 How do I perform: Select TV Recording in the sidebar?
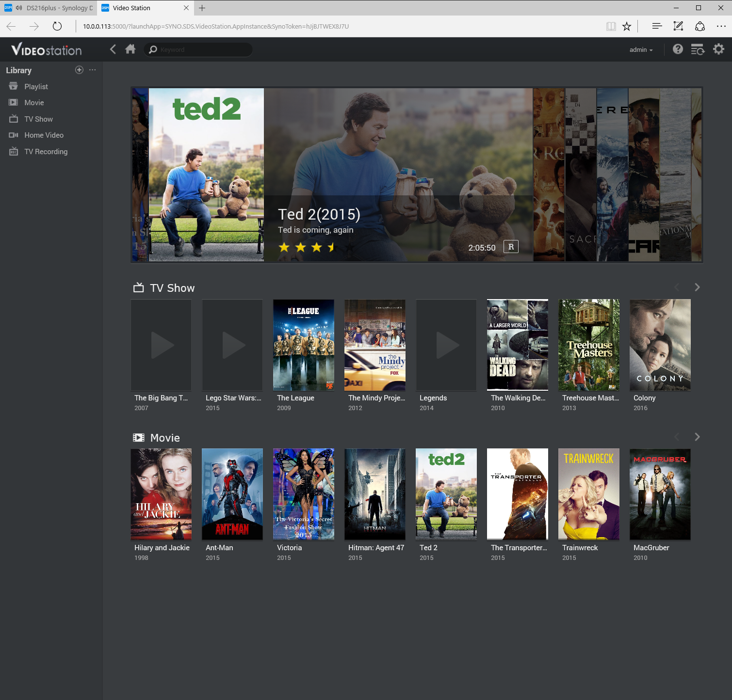(46, 152)
